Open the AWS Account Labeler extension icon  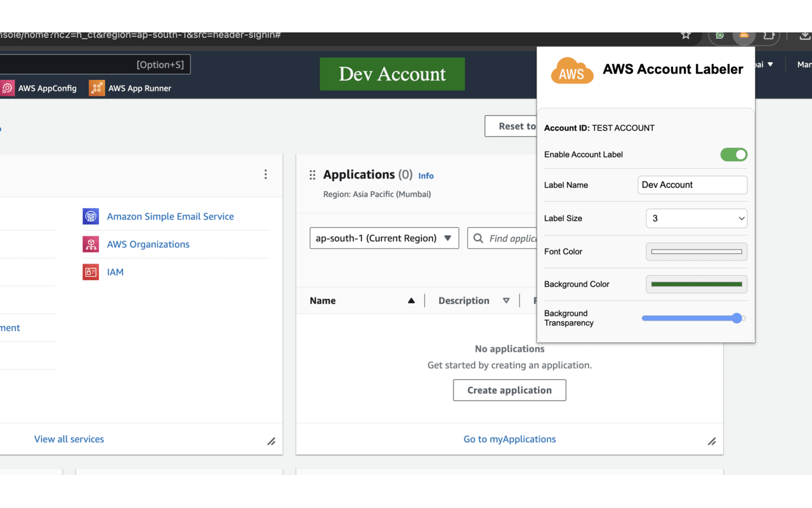pos(744,36)
